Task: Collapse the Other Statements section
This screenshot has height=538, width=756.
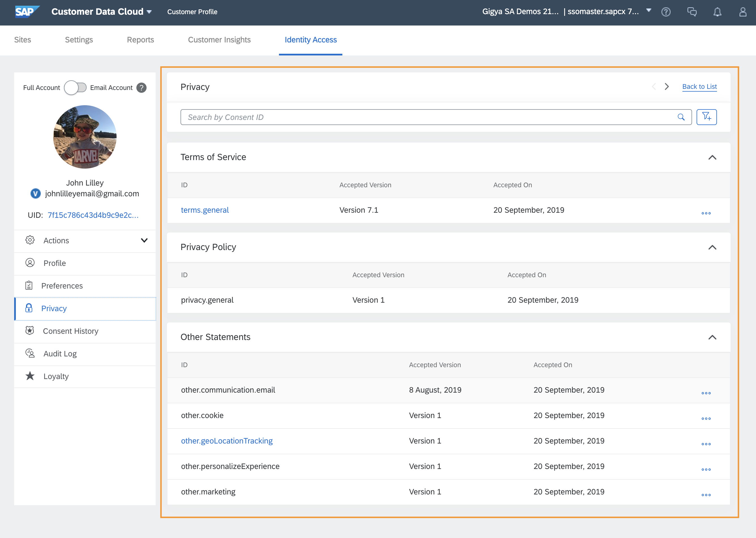Action: 712,337
